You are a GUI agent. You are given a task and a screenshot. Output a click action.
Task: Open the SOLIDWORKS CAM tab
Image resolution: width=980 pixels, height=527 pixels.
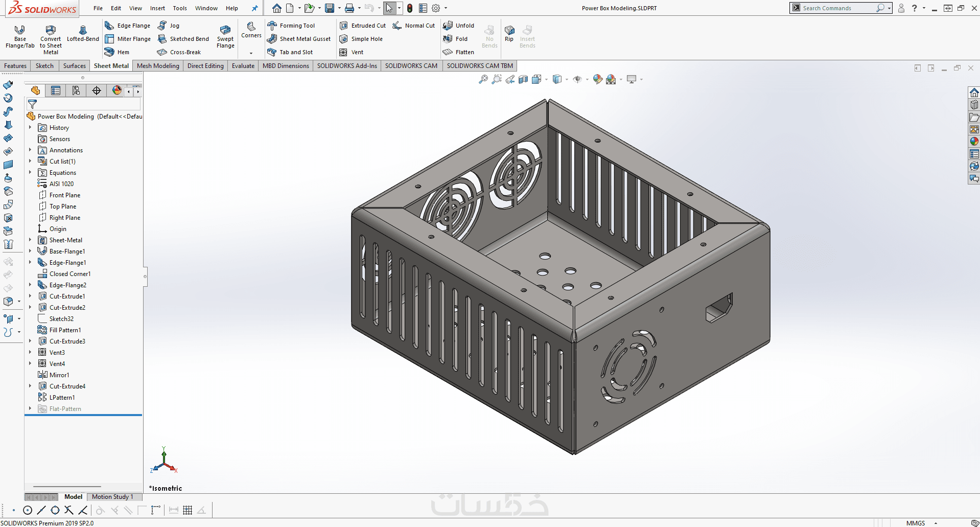click(x=411, y=66)
